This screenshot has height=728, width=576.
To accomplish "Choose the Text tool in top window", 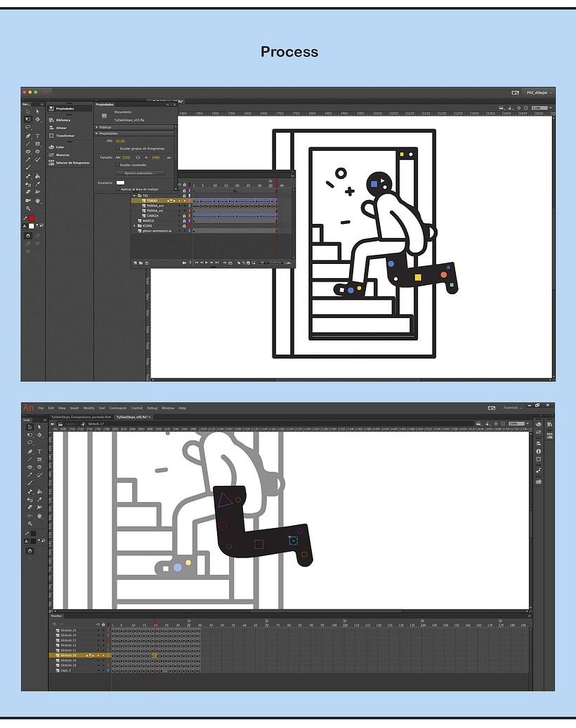I will tap(38, 136).
